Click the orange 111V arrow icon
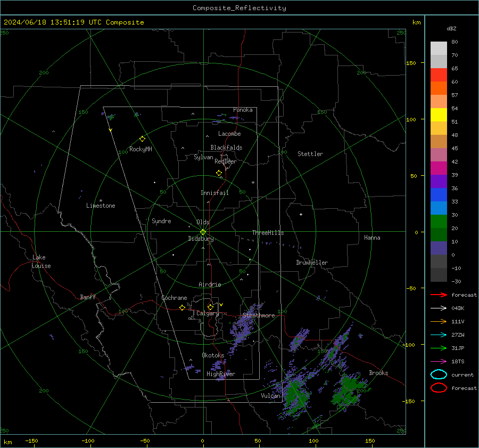The height and width of the screenshot is (448, 479). pyautogui.click(x=439, y=321)
